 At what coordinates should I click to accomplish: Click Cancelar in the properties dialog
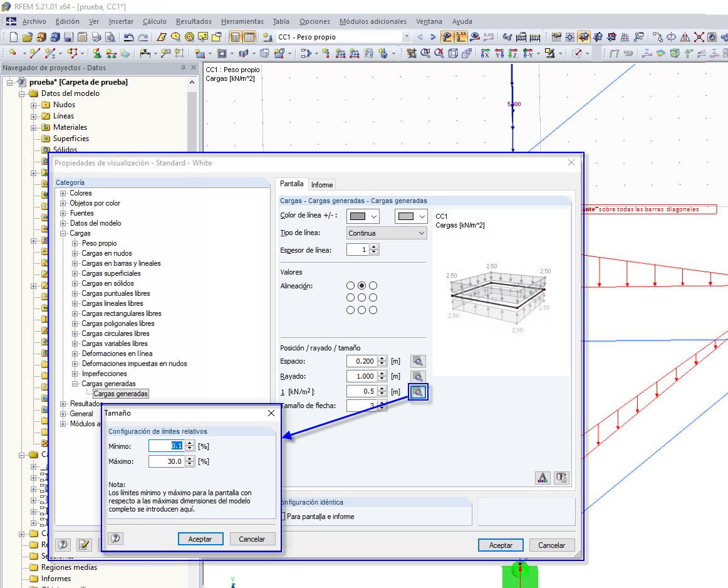click(551, 545)
